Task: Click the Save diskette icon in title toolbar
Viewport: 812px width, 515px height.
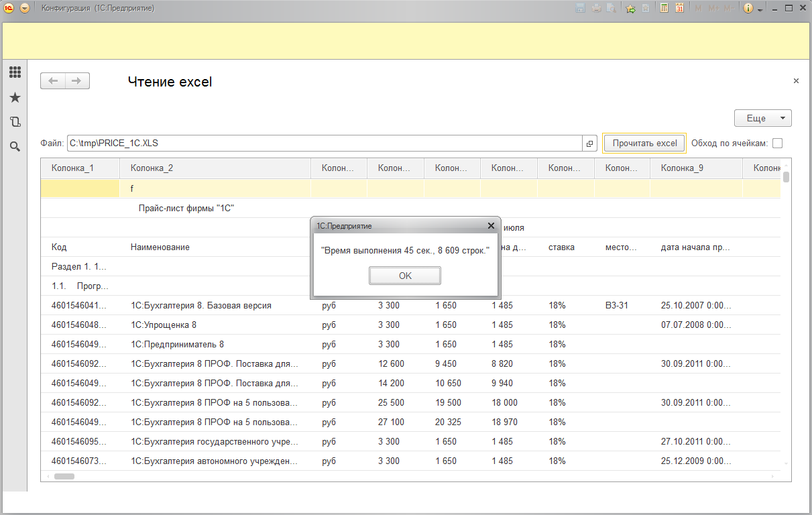Action: [x=580, y=9]
